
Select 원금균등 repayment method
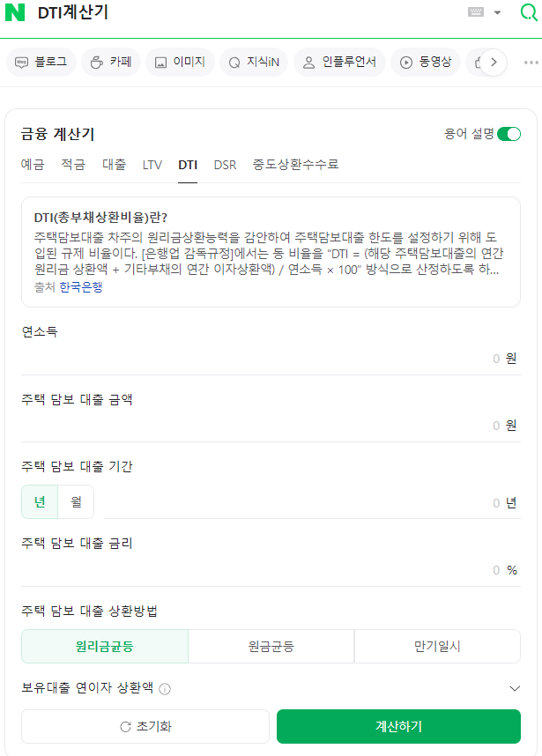click(271, 647)
